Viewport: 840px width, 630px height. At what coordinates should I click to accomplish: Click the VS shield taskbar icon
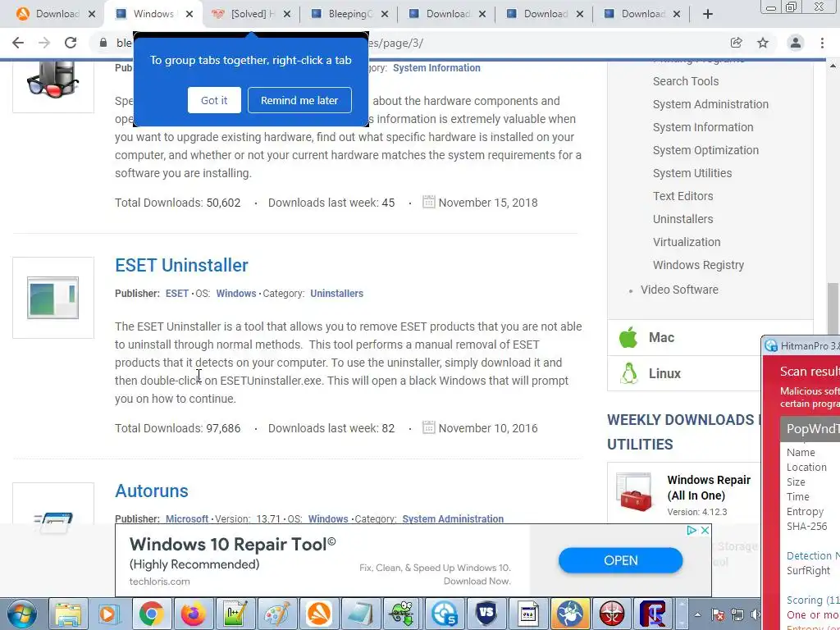pos(486,614)
